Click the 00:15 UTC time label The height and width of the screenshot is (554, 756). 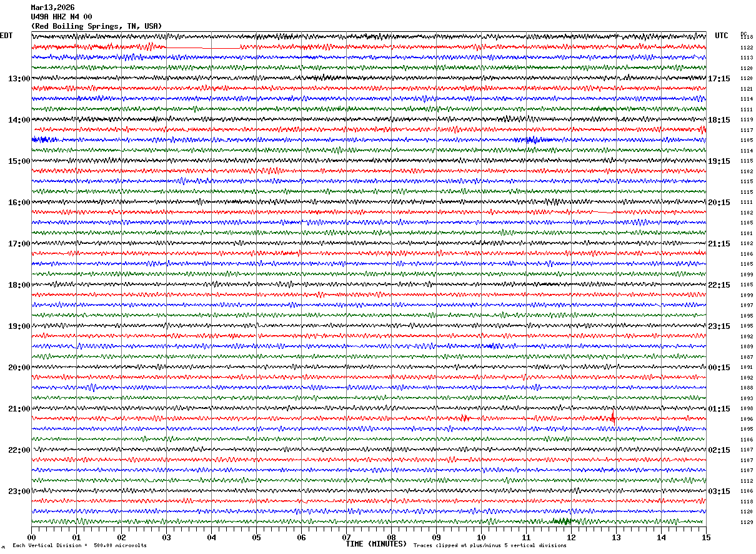[719, 368]
